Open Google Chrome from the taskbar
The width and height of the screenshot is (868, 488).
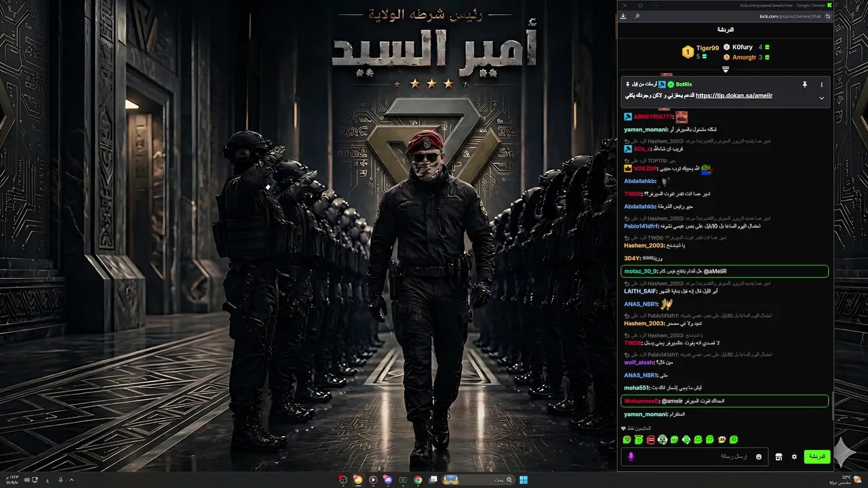tap(418, 480)
